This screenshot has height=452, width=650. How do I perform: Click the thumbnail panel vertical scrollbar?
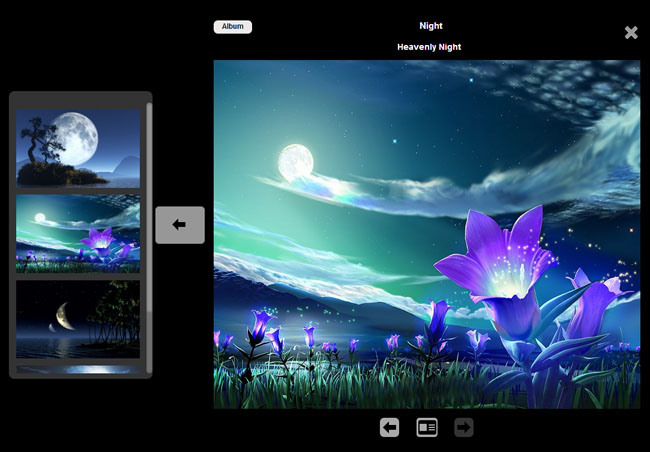149,200
